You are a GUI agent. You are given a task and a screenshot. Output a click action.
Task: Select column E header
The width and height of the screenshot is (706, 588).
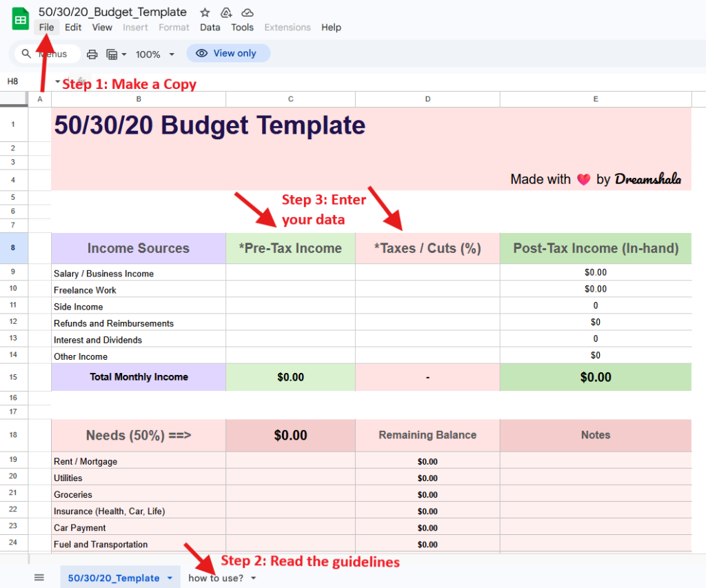click(596, 99)
